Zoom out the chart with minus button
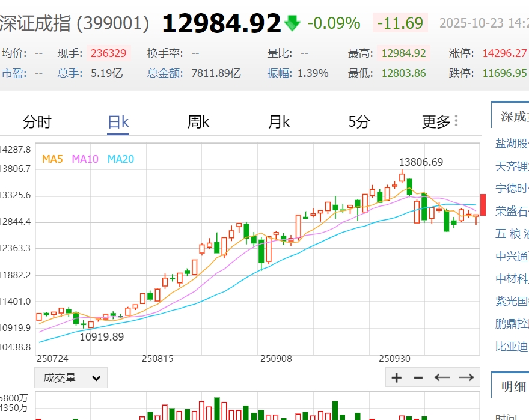This screenshot has height=420, width=529. coord(418,377)
